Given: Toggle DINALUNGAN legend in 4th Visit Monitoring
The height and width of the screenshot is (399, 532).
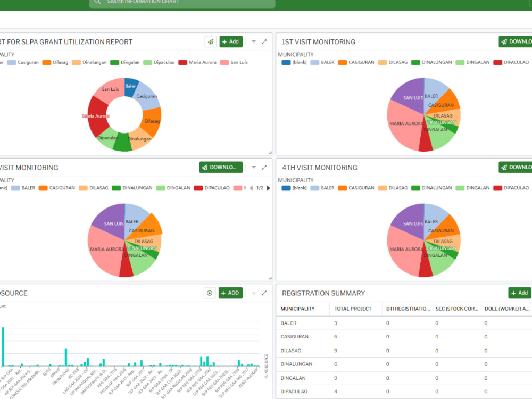Looking at the screenshot, I should [431, 188].
